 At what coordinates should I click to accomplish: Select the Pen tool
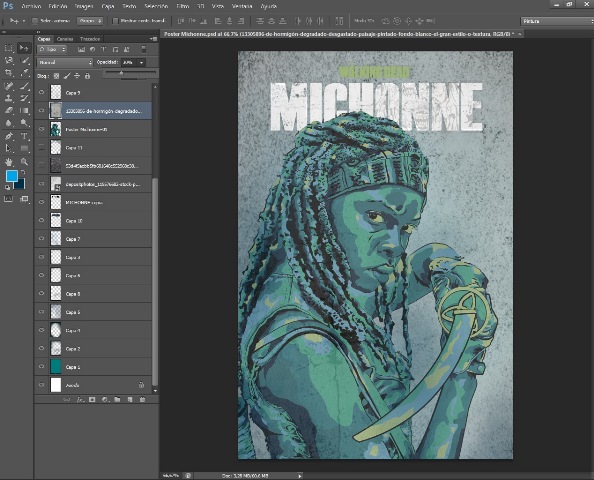pyautogui.click(x=8, y=136)
